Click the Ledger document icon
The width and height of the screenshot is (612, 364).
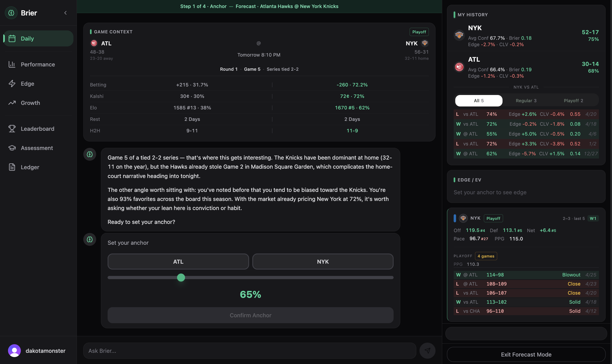[12, 167]
